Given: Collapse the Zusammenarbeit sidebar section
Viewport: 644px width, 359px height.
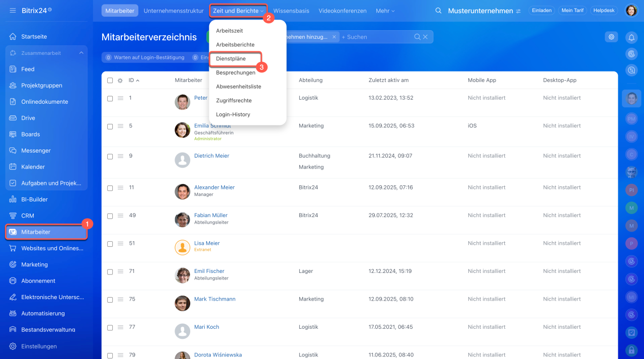Looking at the screenshot, I should tap(81, 53).
